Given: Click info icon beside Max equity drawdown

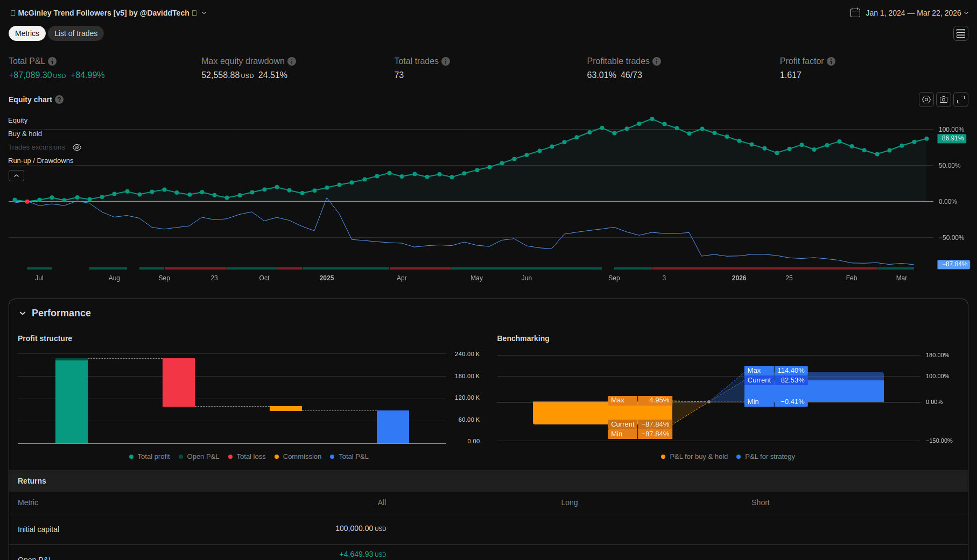Looking at the screenshot, I should 292,61.
